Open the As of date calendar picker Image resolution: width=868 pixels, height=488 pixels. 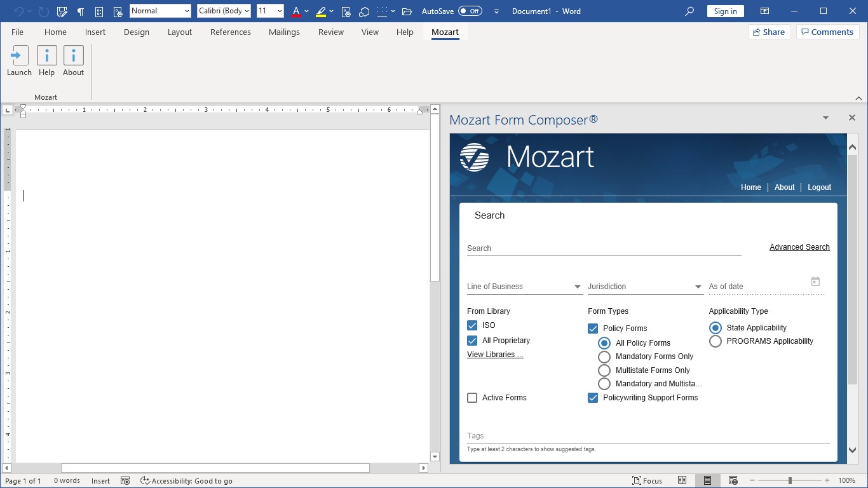tap(815, 281)
